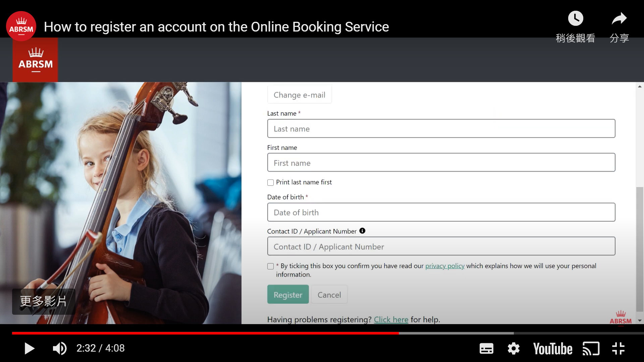Click the Watch Later clock icon
644x362 pixels.
pyautogui.click(x=576, y=19)
